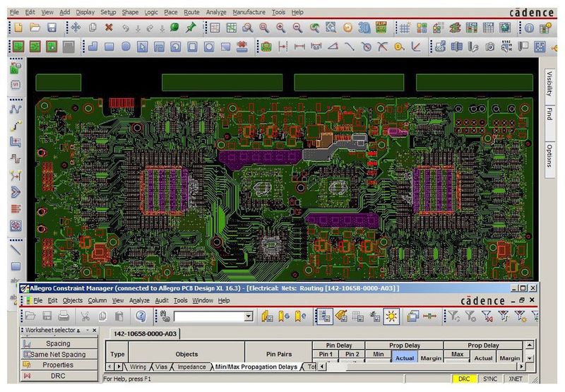This screenshot has width=565, height=392.
Task: Select the Min/Max Propagation Delays tab
Action: 256,367
